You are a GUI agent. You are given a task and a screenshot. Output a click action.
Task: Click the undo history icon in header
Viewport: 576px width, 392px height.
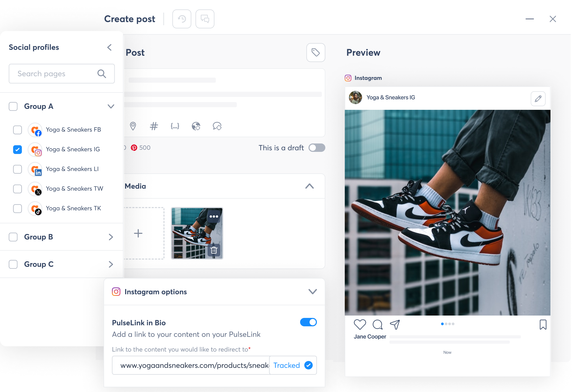(x=182, y=18)
